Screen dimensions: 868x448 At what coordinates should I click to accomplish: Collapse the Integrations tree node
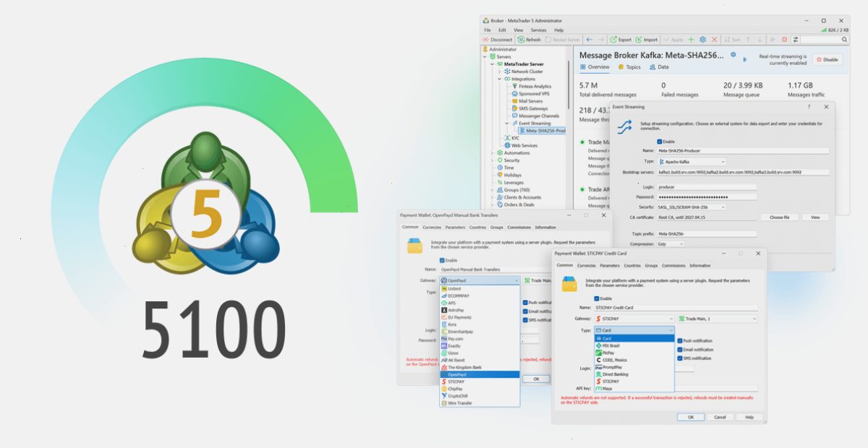(499, 79)
